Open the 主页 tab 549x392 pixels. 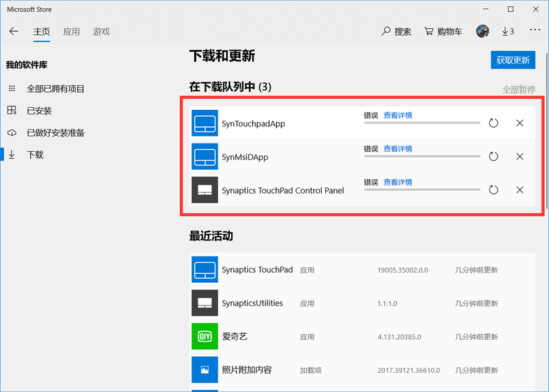point(42,32)
